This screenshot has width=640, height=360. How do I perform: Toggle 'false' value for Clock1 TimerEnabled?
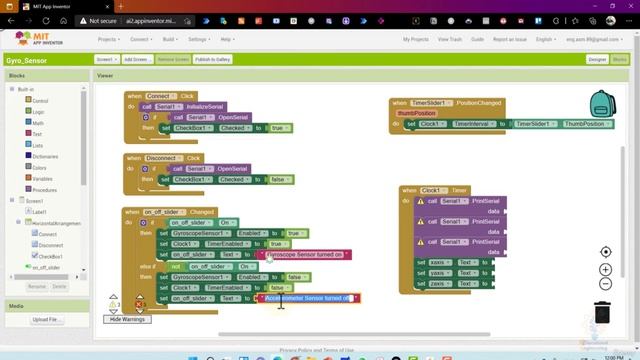(x=279, y=288)
